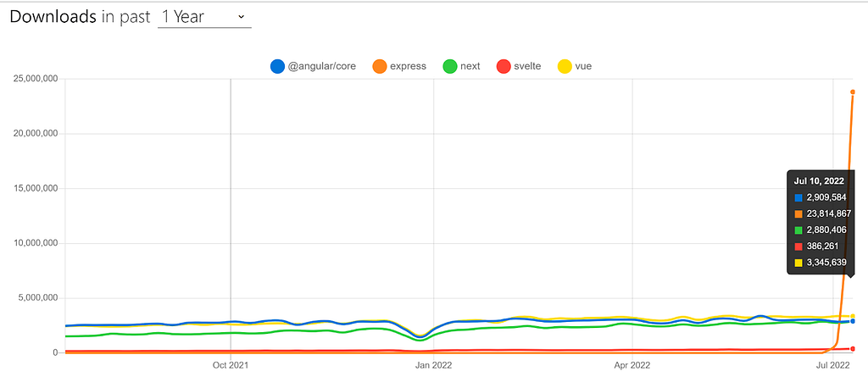The width and height of the screenshot is (868, 388).
Task: Click the Jul 10, 2022 tooltip header
Action: pos(819,181)
